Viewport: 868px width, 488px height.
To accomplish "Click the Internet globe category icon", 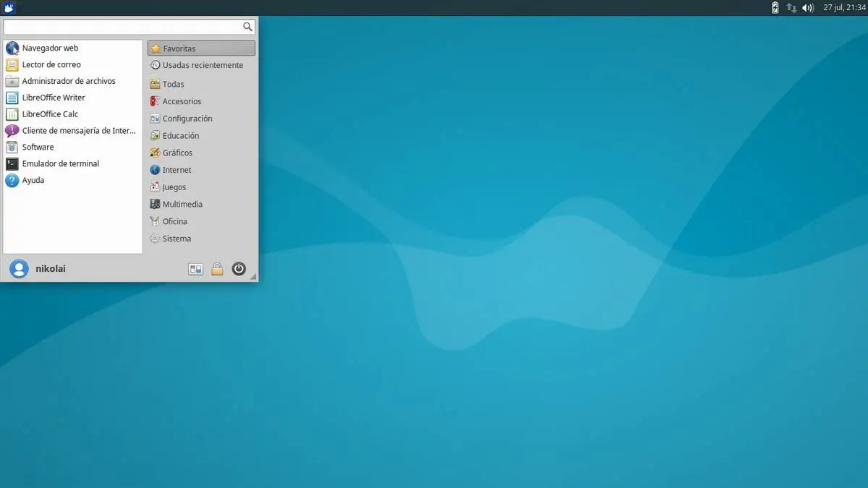I will [155, 170].
